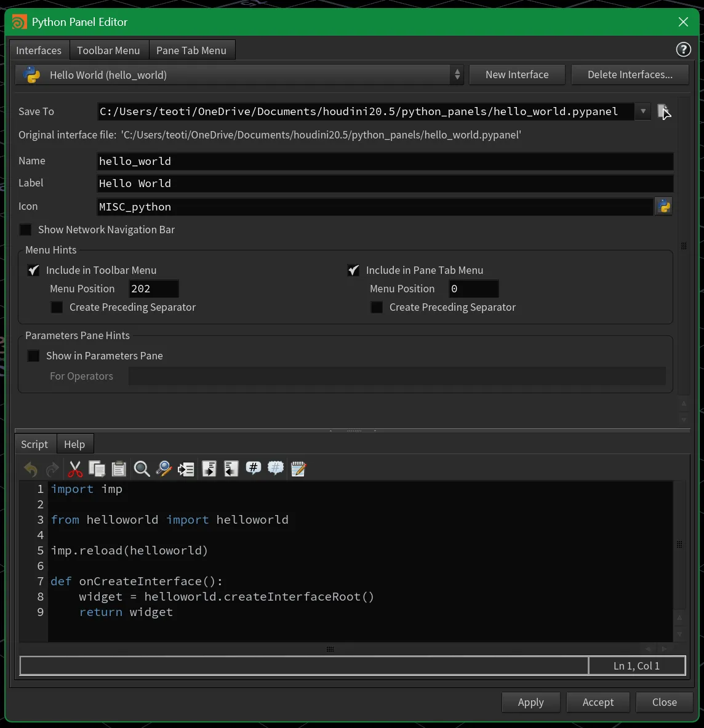
Task: Uncheck Include in Toolbar Menu
Action: (x=33, y=270)
